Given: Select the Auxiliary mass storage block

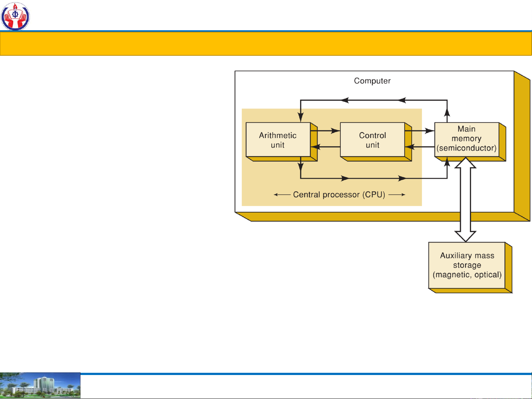Looking at the screenshot, I should coord(467,265).
